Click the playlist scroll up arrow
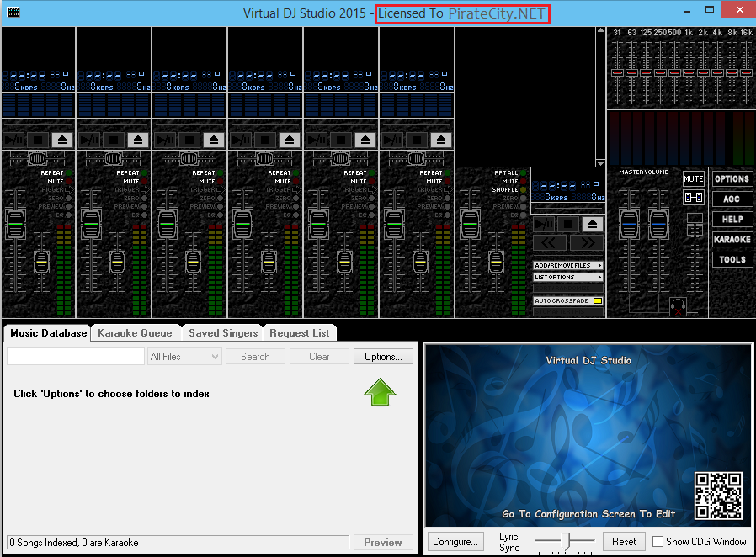 (x=600, y=30)
